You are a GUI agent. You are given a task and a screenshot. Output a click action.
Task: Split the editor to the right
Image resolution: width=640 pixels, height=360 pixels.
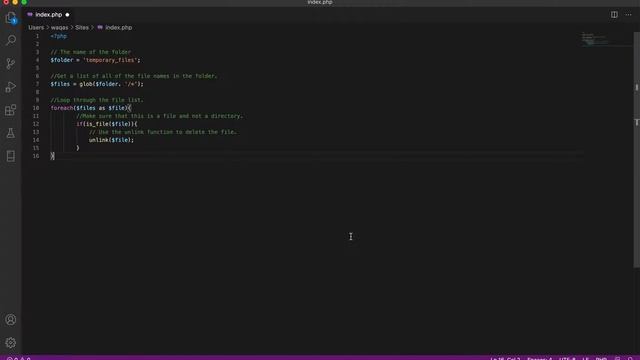click(x=614, y=15)
